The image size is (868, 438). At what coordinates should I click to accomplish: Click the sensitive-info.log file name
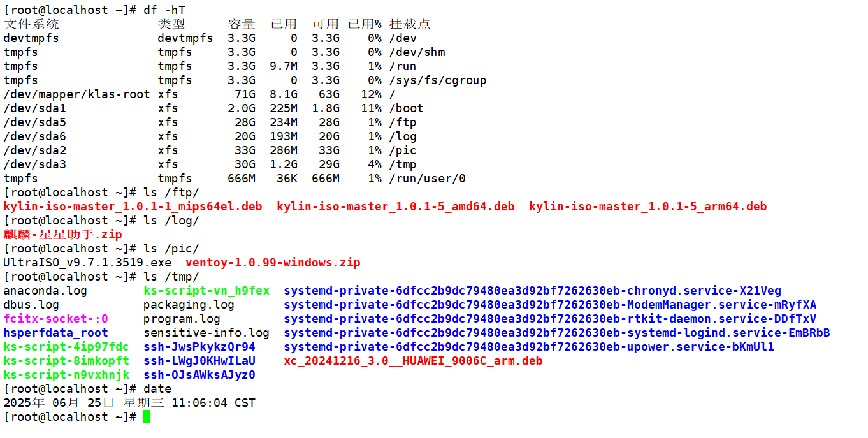206,333
